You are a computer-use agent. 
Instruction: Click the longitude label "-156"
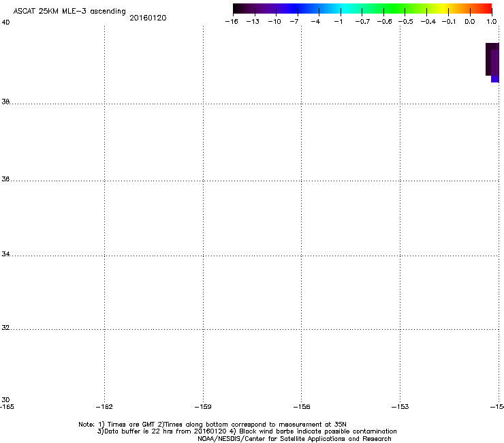point(302,407)
